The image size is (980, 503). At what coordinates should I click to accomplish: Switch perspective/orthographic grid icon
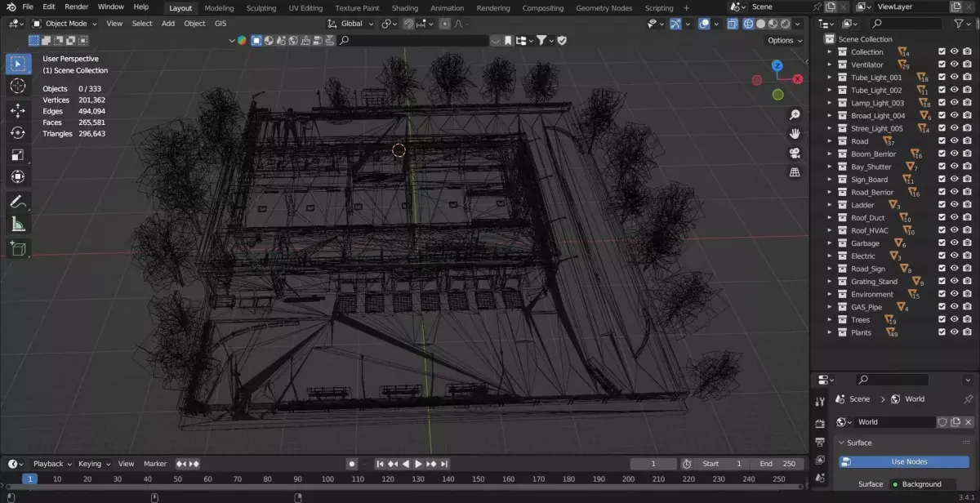tap(795, 172)
